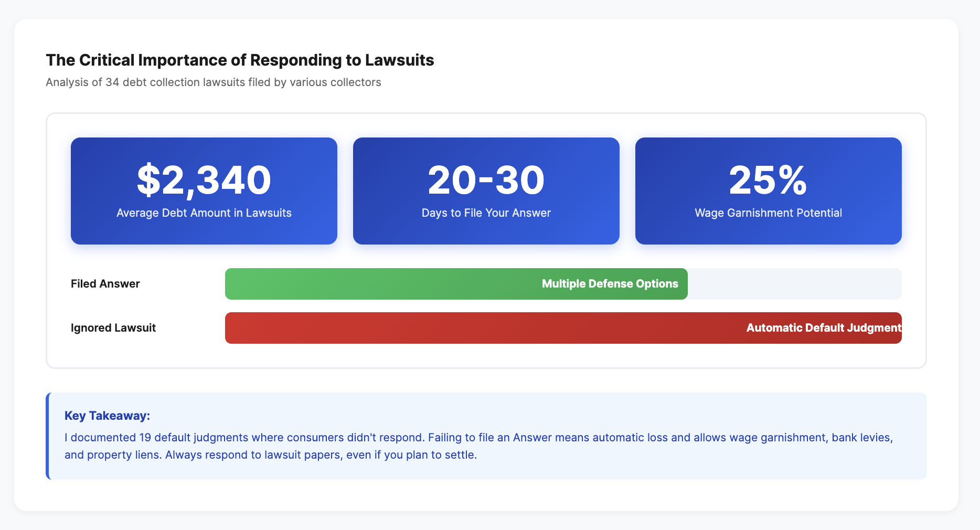Select the subtitle about 34 debt collection lawsuits
The height and width of the screenshot is (530, 980).
tap(214, 82)
